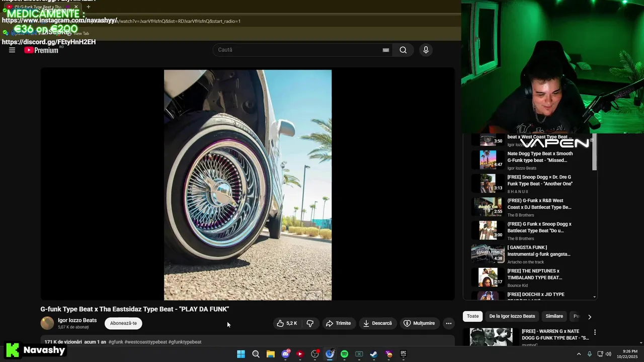644x362 pixels.
Task: Show more filter chips with right arrow
Action: (x=590, y=317)
